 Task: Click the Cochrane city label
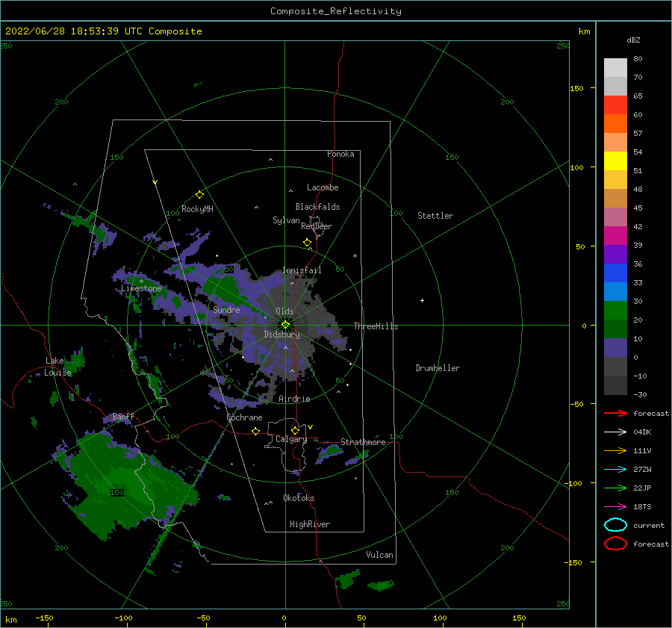pos(244,417)
